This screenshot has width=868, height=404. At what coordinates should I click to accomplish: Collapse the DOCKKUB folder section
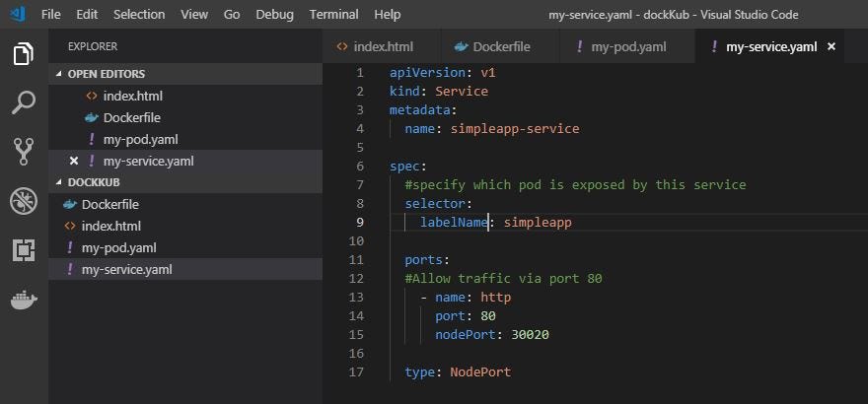(59, 182)
